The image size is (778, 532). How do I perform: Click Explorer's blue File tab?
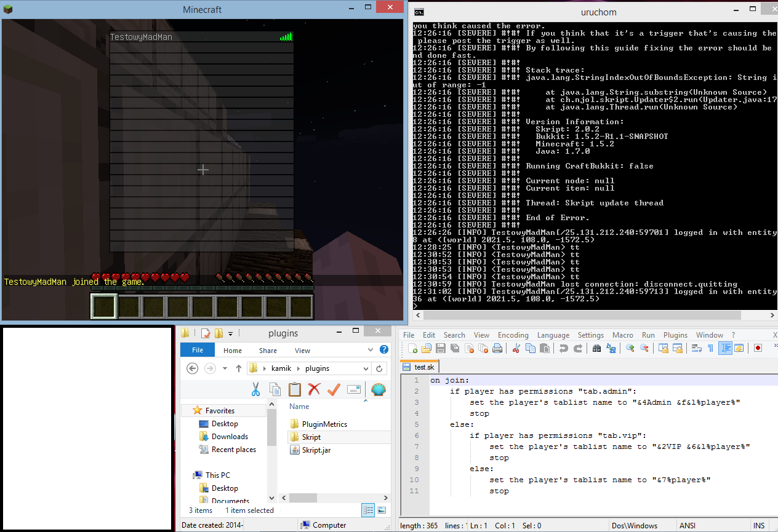pos(198,350)
